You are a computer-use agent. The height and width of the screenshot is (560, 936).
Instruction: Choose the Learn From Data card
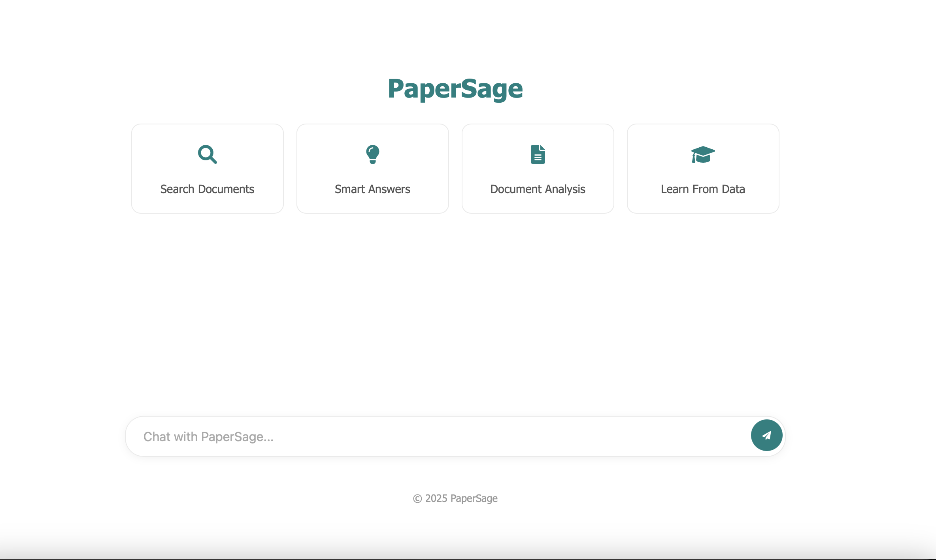[703, 168]
